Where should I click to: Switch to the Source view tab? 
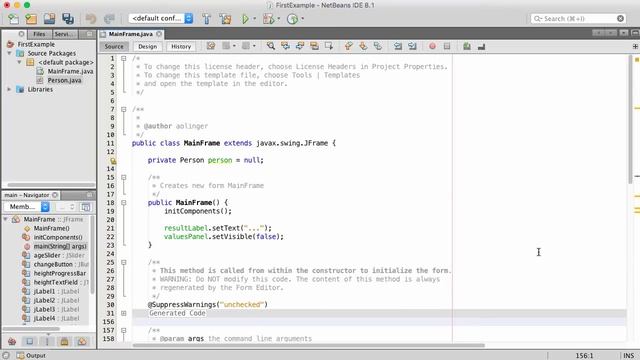click(x=114, y=47)
